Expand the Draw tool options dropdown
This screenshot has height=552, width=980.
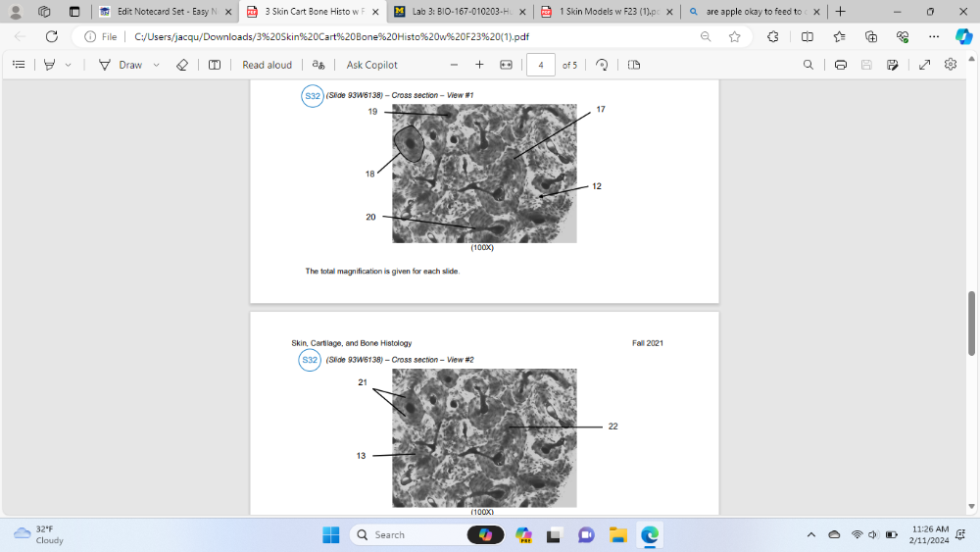click(x=156, y=65)
